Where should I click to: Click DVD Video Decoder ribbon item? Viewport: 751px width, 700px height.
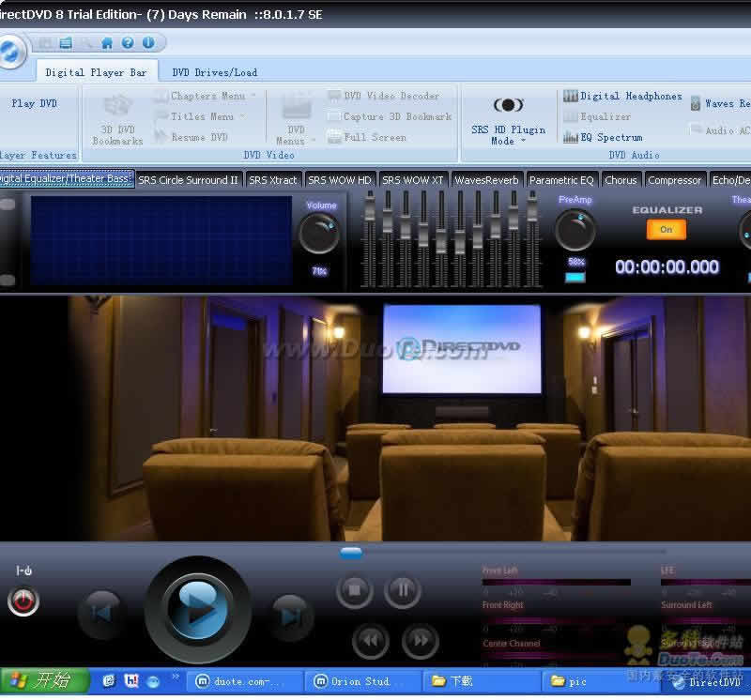pos(383,96)
